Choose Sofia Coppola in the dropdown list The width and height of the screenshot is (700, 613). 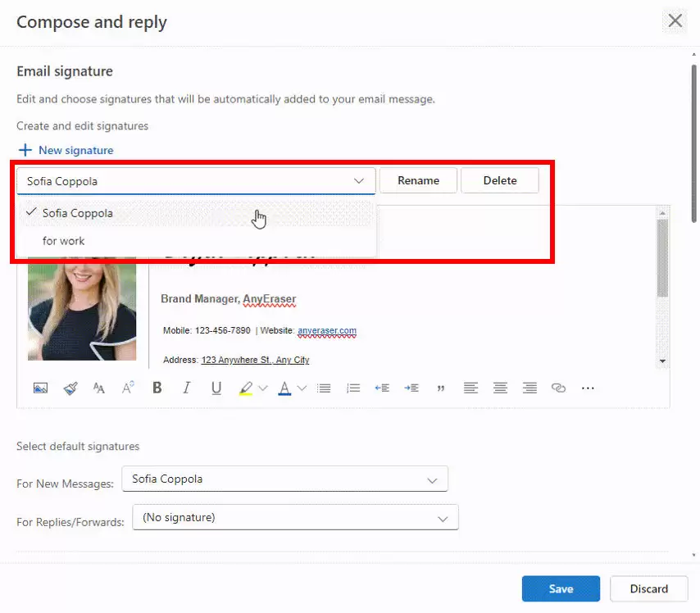[195, 213]
